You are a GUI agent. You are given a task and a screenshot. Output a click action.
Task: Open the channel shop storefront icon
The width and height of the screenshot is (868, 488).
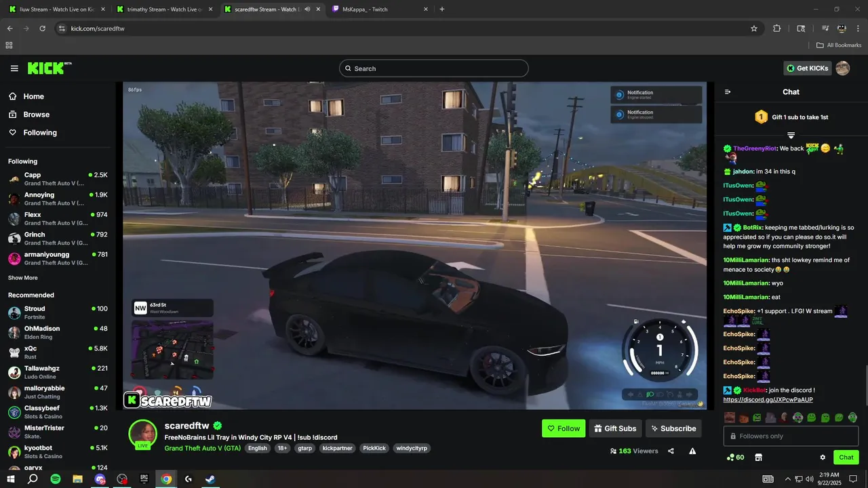(759, 457)
